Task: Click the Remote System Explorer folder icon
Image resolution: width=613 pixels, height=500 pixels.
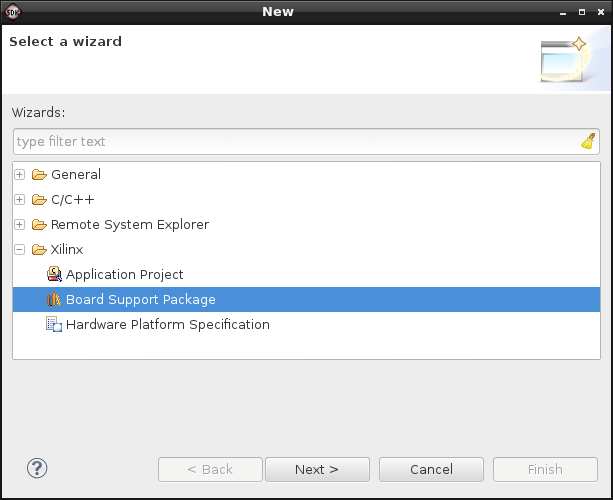Action: click(x=39, y=224)
